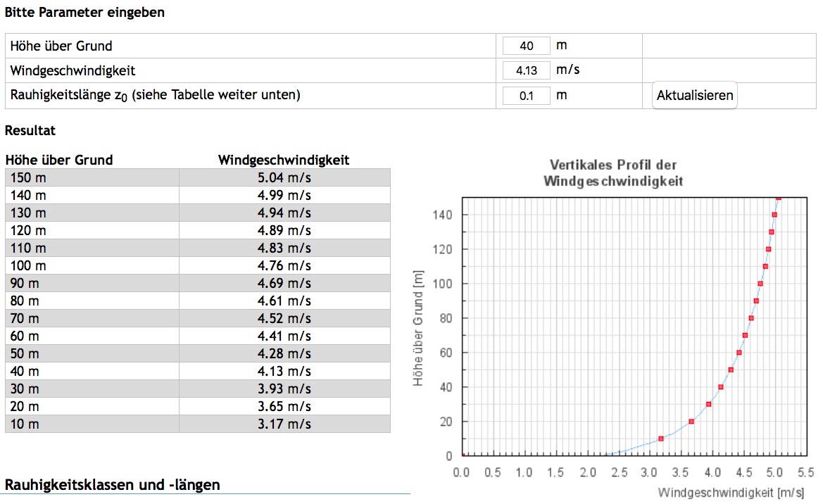Select the Rauhigkeitslänge z0 input field
Viewport: 823px width, 504px height.
[526, 95]
